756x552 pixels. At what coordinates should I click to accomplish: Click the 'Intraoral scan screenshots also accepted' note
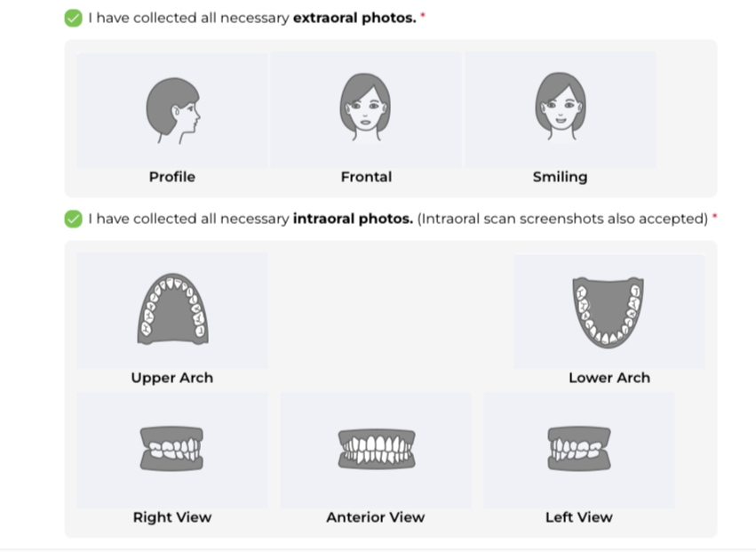[562, 219]
